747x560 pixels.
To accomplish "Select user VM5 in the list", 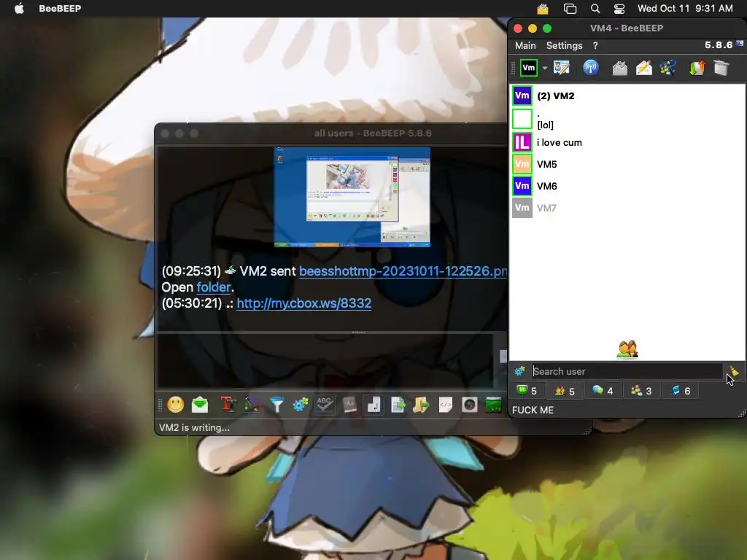I will tap(627, 164).
